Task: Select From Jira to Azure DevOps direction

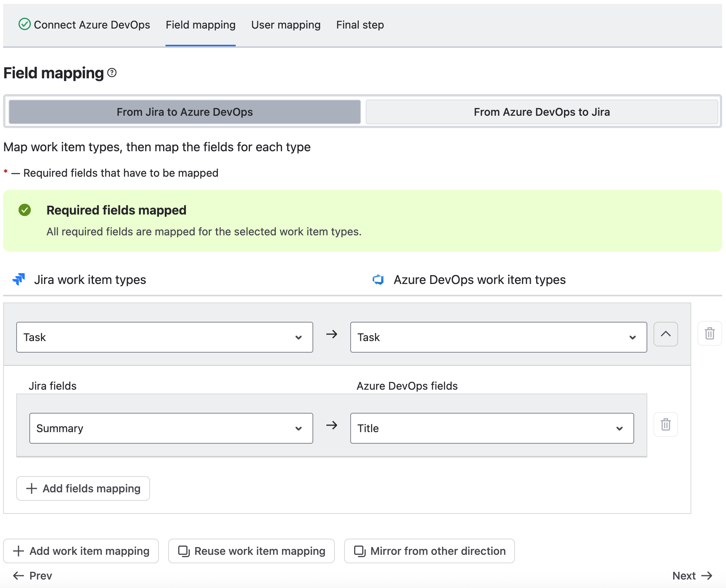Action: (x=185, y=112)
